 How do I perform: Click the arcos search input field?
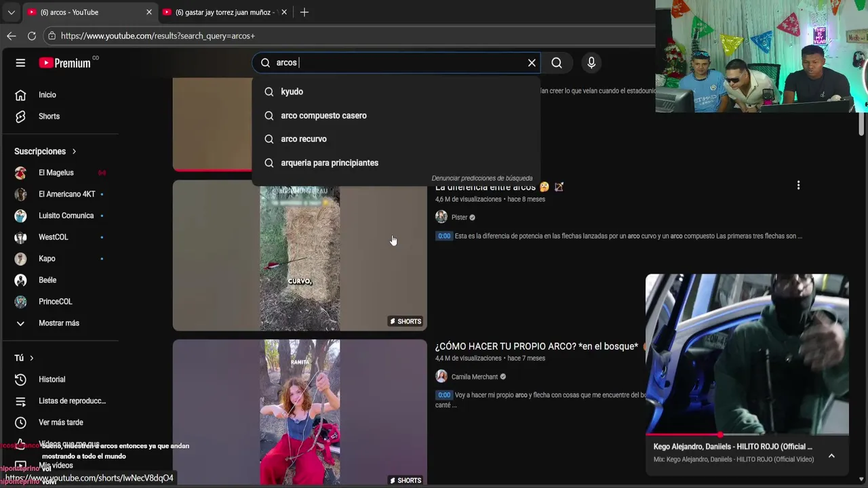pyautogui.click(x=397, y=63)
